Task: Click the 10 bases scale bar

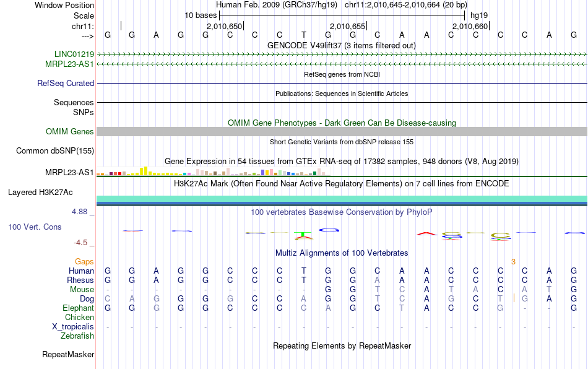Action: 342,15
